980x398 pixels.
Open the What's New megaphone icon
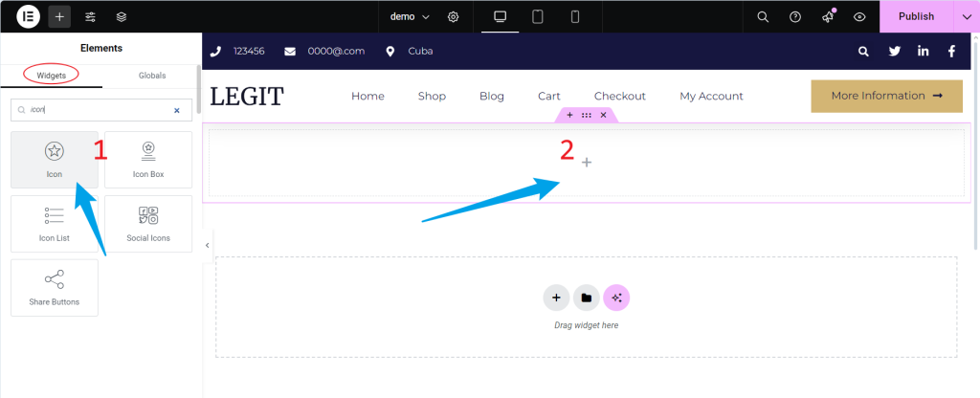click(827, 16)
